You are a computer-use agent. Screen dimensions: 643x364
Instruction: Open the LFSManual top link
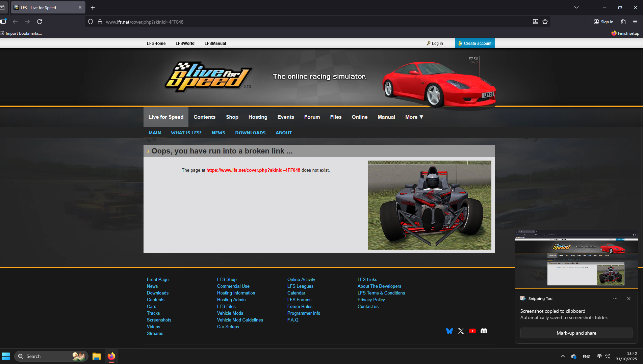point(215,44)
